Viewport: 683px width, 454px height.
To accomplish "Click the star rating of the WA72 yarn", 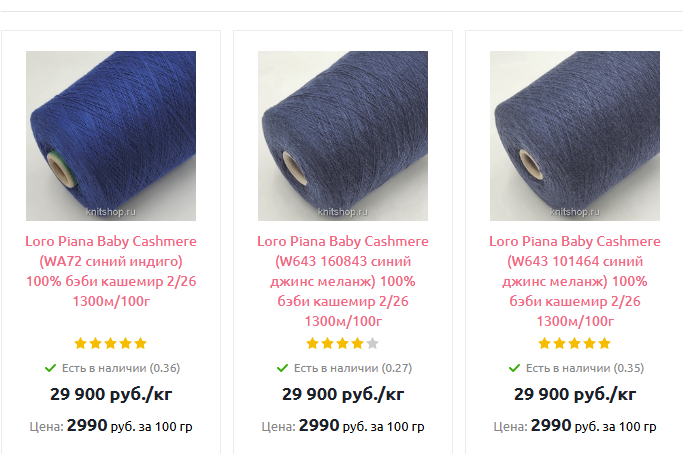I will pos(110,343).
